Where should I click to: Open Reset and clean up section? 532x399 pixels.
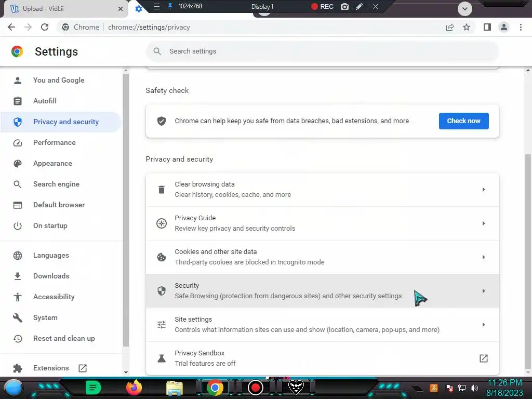[x=60, y=339]
